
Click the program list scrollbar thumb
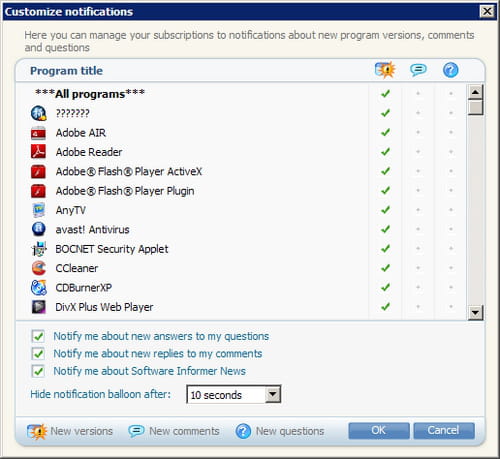(475, 107)
